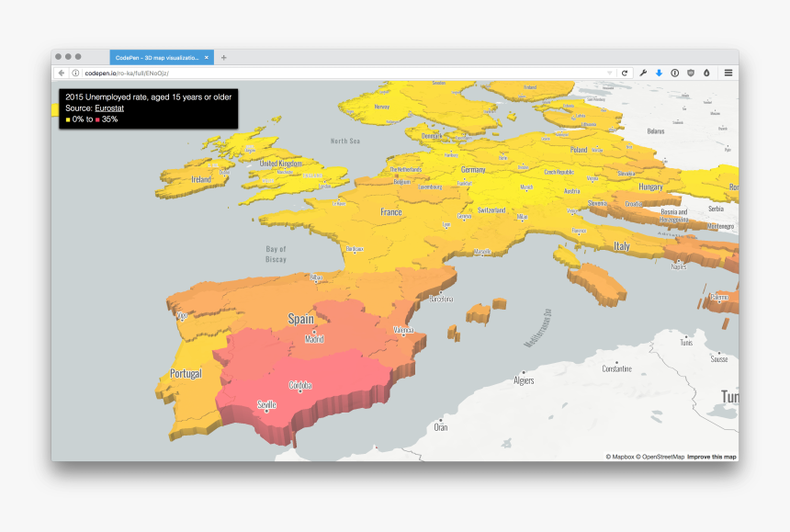Click the circled-i extension icon
The image size is (790, 532).
coord(675,73)
